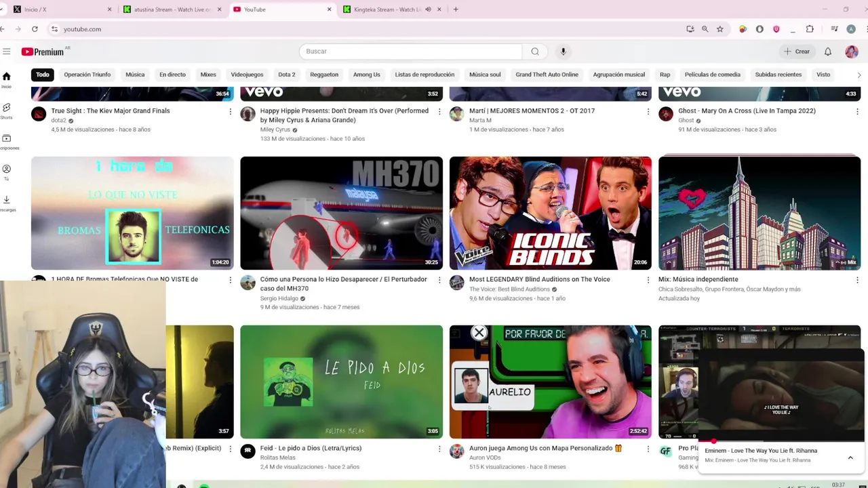Seek the miniplayer red progress bar

tap(781, 441)
